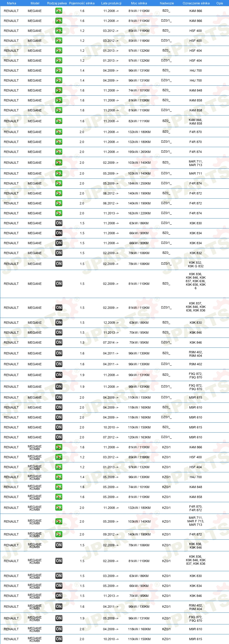Click the 12.2009 -> production date cell
Screen dimensions: 229x644
pos(111,323)
